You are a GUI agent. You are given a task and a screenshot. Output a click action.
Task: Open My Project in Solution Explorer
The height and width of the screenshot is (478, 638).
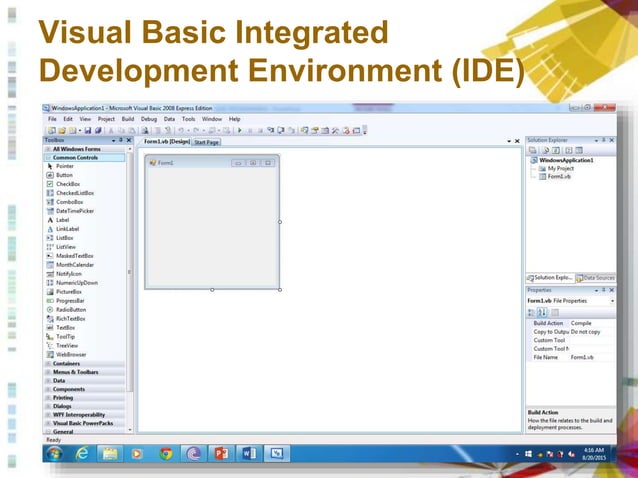click(561, 168)
